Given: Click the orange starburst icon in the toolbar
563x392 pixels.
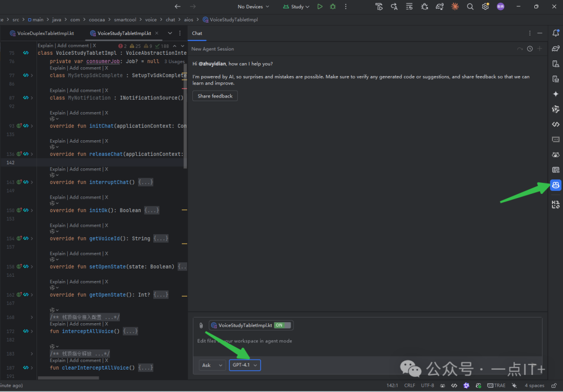Looking at the screenshot, I should (455, 6).
